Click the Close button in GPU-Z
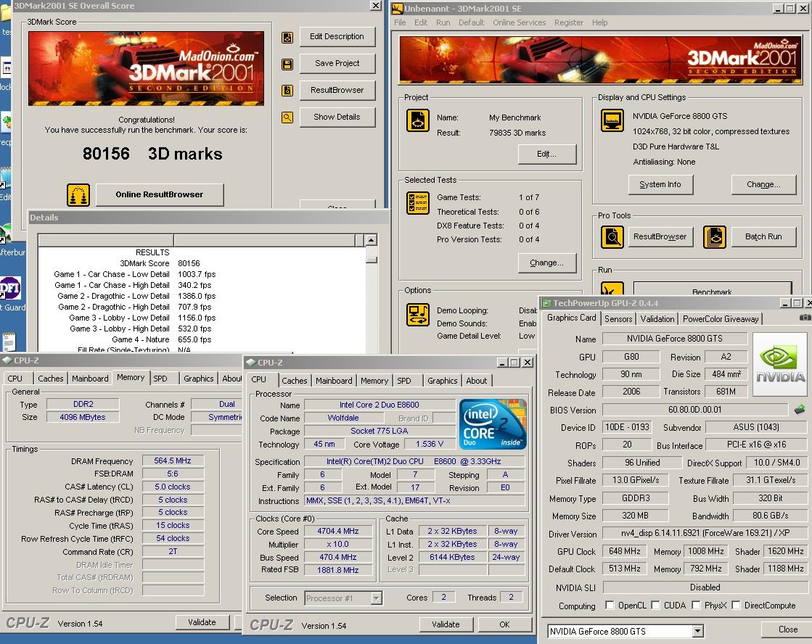 [787, 629]
